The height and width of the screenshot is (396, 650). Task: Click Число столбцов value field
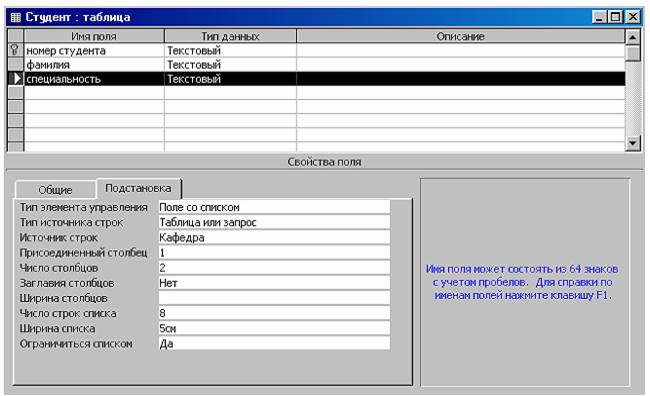[x=274, y=268]
